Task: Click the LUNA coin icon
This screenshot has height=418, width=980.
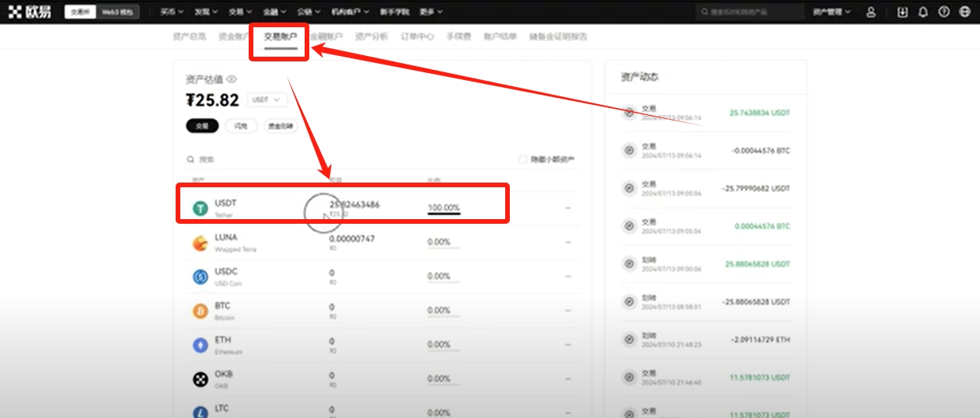Action: pyautogui.click(x=201, y=242)
